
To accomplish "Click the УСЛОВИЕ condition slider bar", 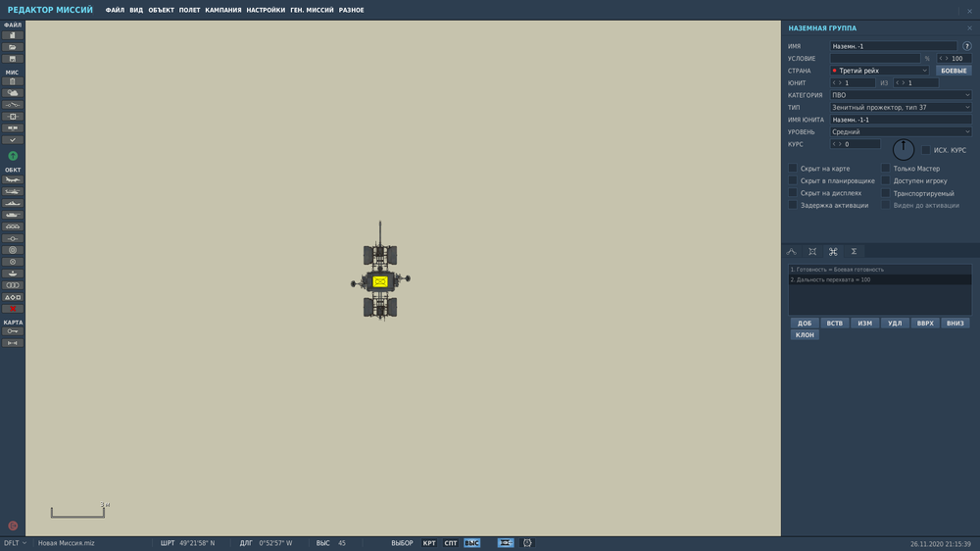I will pyautogui.click(x=874, y=58).
